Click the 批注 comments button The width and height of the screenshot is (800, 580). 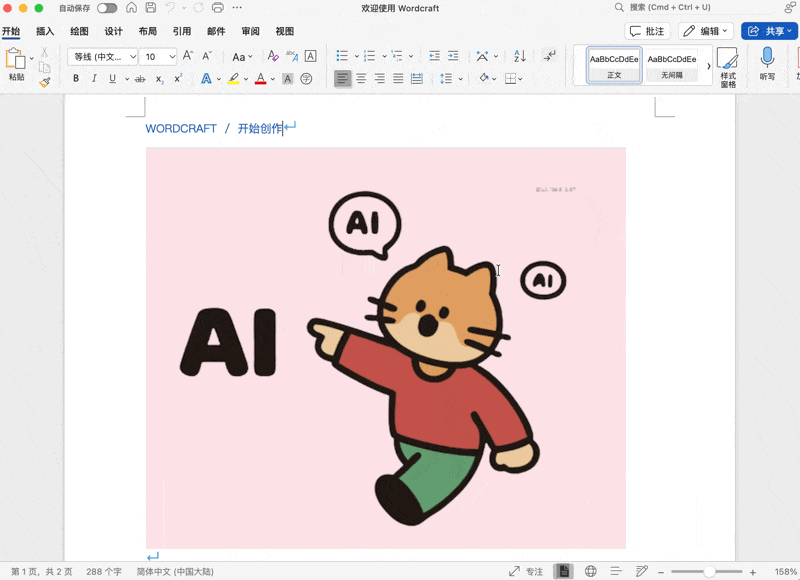pyautogui.click(x=647, y=31)
